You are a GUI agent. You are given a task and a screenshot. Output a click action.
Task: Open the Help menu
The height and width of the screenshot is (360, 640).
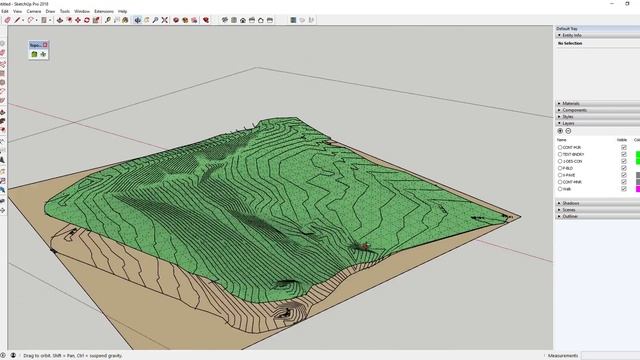coord(122,11)
